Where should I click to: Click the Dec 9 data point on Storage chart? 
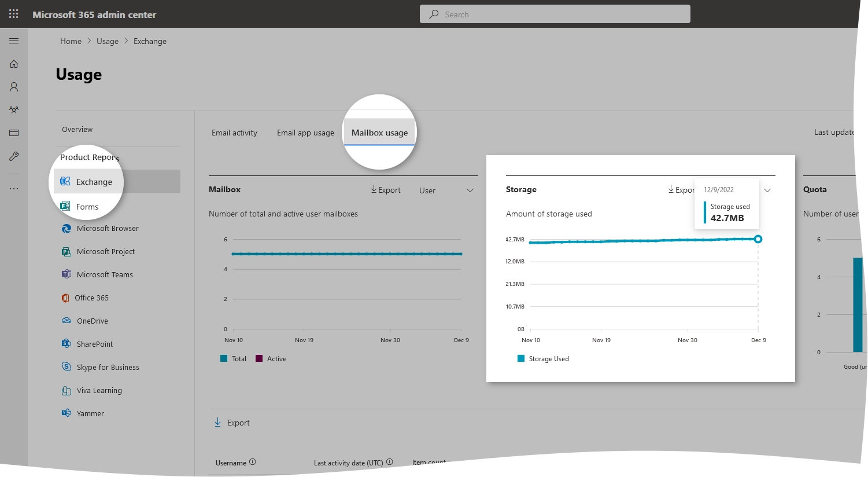pos(758,239)
